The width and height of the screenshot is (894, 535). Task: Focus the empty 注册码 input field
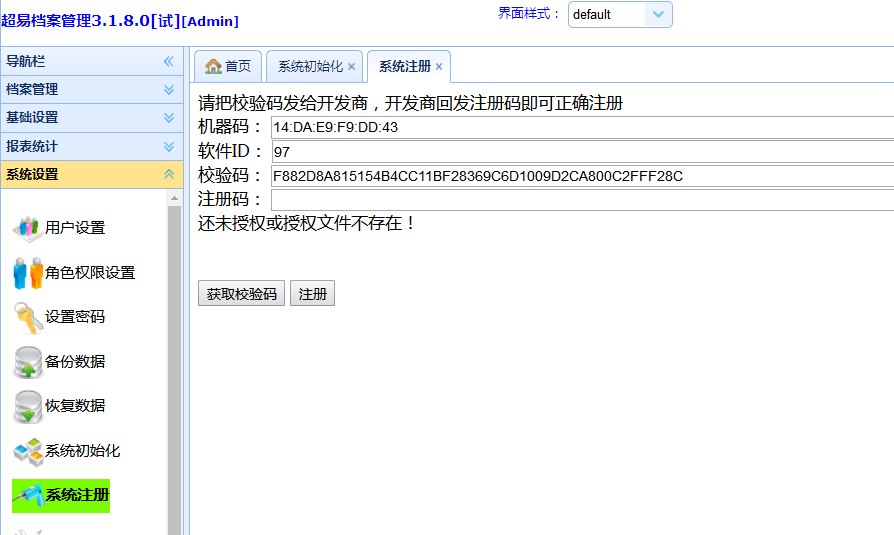coord(582,200)
